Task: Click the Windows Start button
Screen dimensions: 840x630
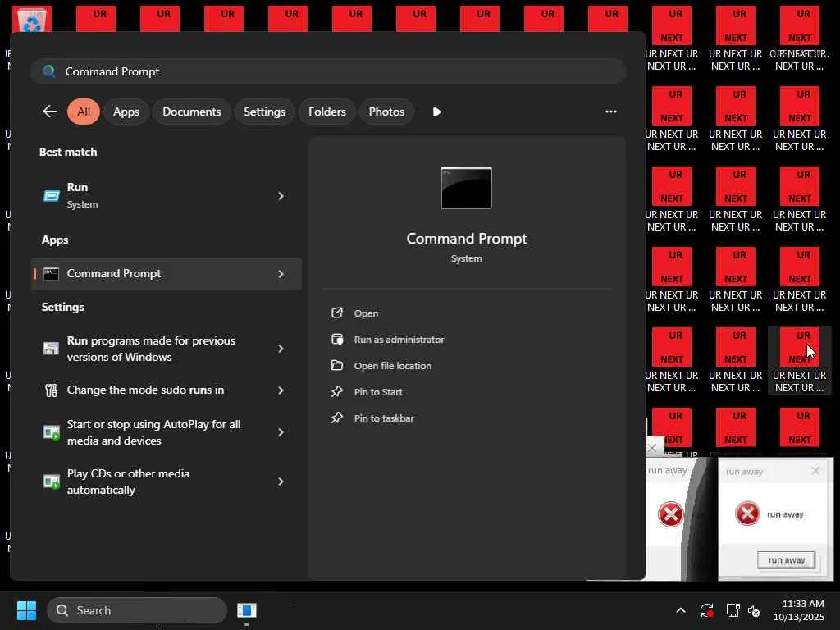Action: click(26, 610)
